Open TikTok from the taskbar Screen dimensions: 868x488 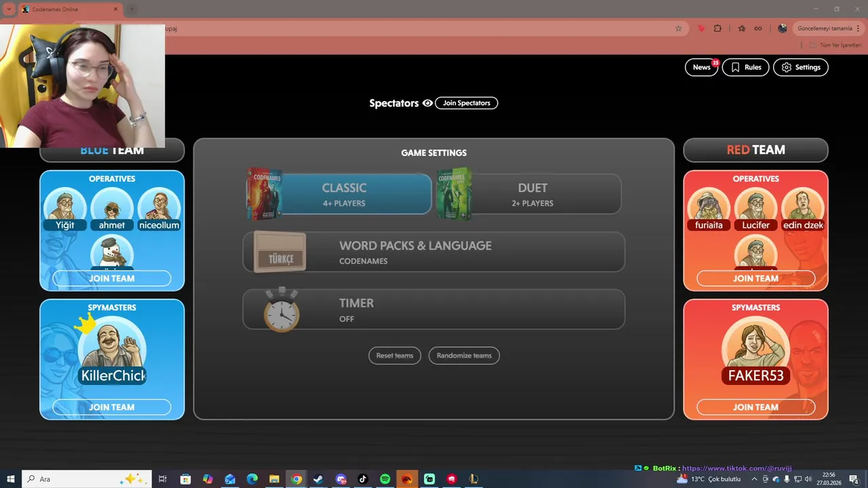(x=363, y=479)
